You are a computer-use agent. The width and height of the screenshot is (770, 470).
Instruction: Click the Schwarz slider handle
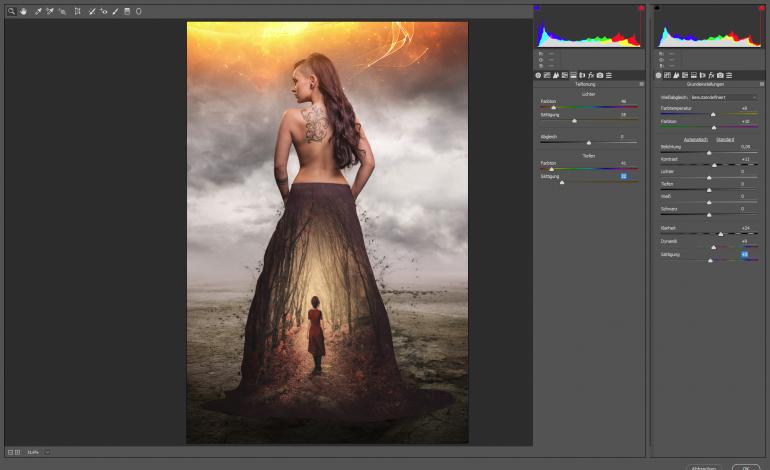point(709,215)
